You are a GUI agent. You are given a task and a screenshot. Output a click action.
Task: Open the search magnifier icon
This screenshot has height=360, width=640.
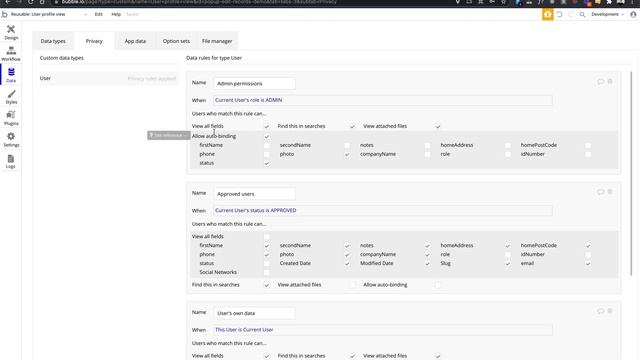pyautogui.click(x=582, y=14)
